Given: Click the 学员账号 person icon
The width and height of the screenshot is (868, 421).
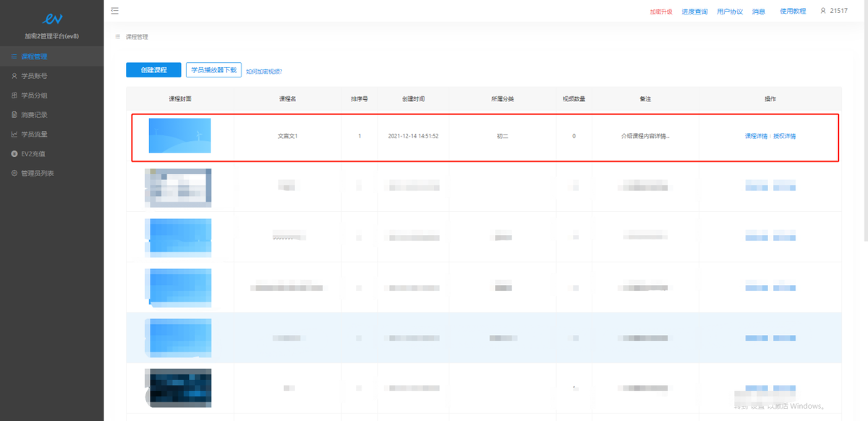Looking at the screenshot, I should 14,76.
